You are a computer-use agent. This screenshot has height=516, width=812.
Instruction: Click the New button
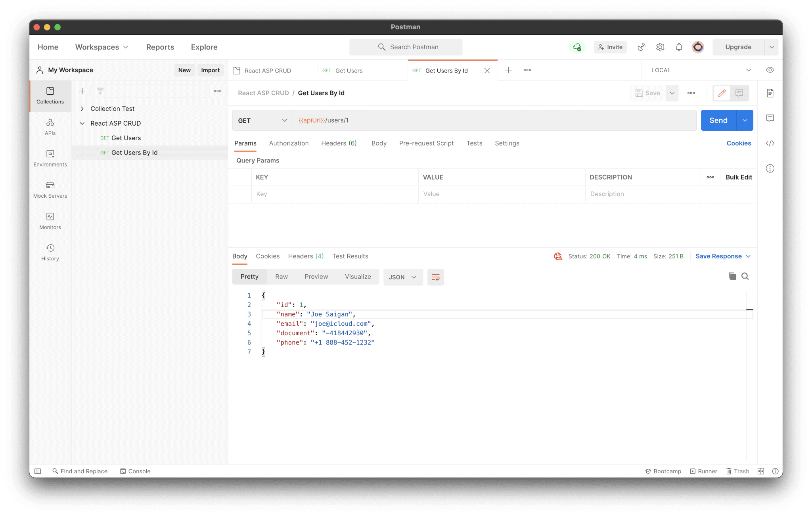click(x=184, y=70)
